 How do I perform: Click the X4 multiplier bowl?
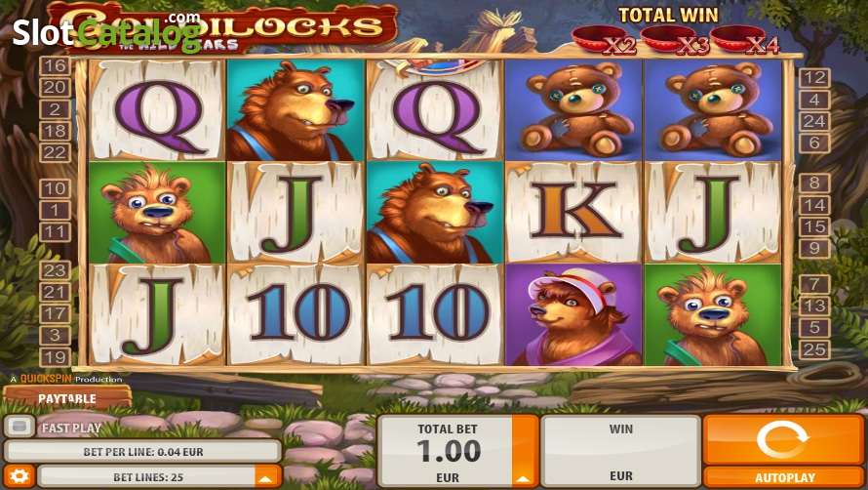744,40
